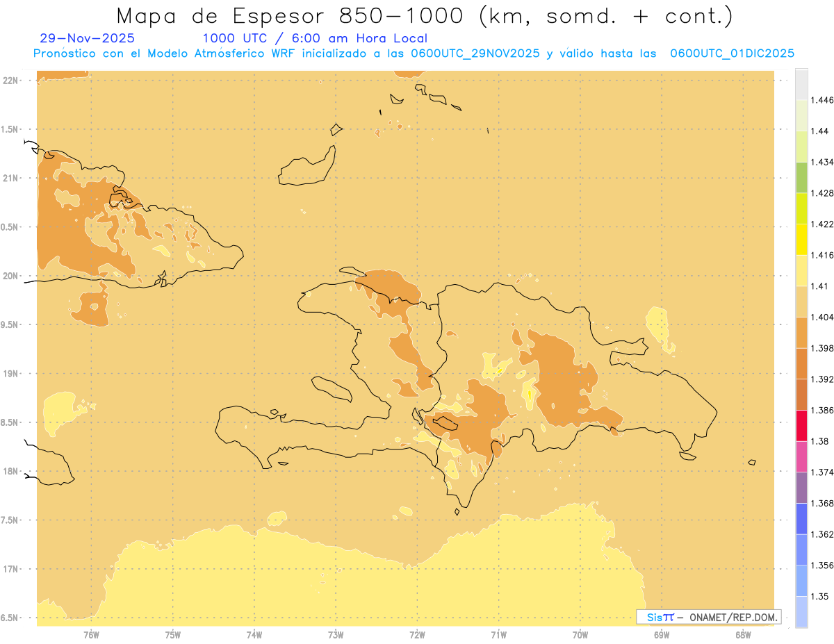Screen dimensions: 834x644
Task: Select the blue swatch between 1.368 and 1.362
Action: (x=801, y=518)
